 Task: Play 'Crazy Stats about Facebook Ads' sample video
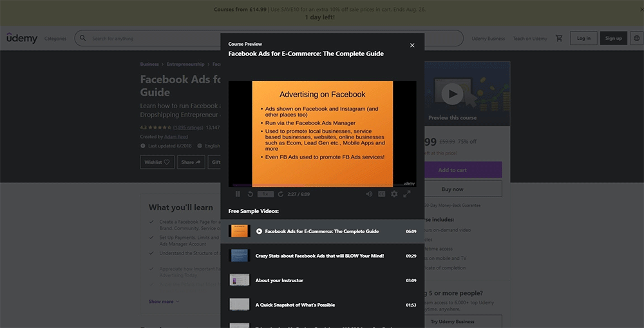pos(319,256)
